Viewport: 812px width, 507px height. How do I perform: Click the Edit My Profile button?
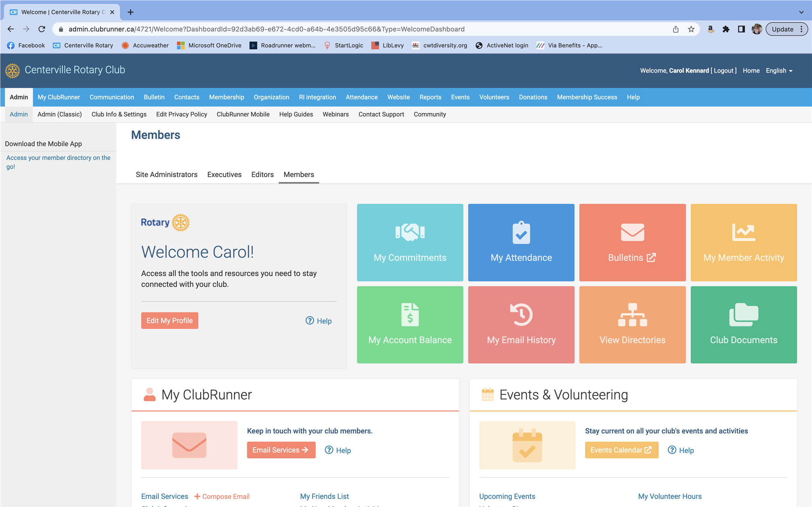tap(169, 321)
